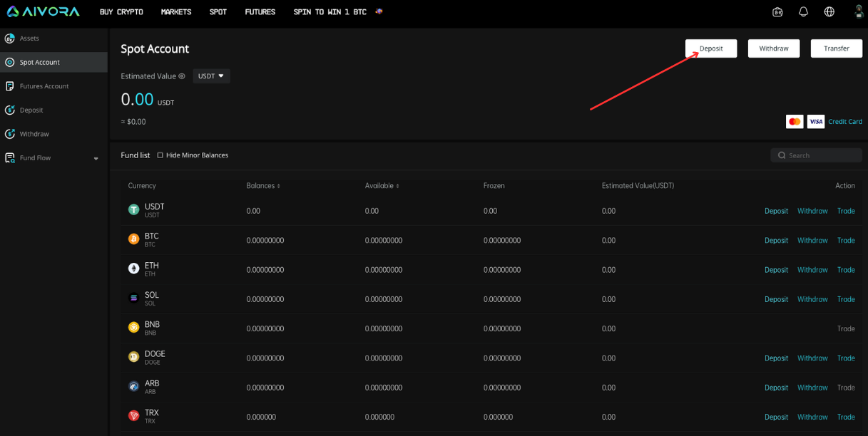Open the SPOT menu

[x=218, y=12]
